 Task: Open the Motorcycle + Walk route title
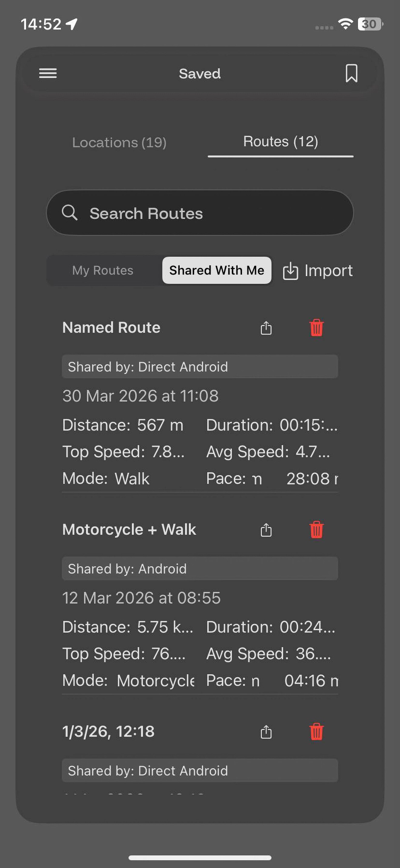tap(129, 529)
